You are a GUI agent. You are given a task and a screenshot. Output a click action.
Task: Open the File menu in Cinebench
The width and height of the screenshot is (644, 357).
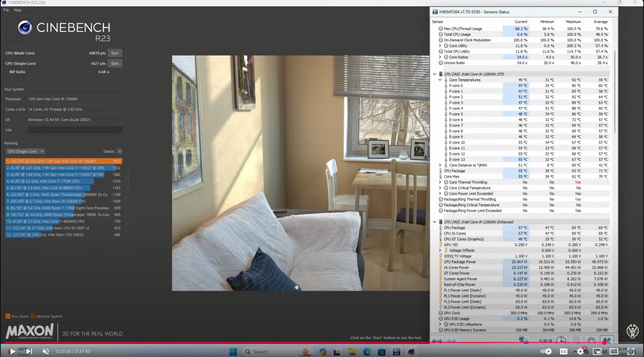[x=6, y=10]
